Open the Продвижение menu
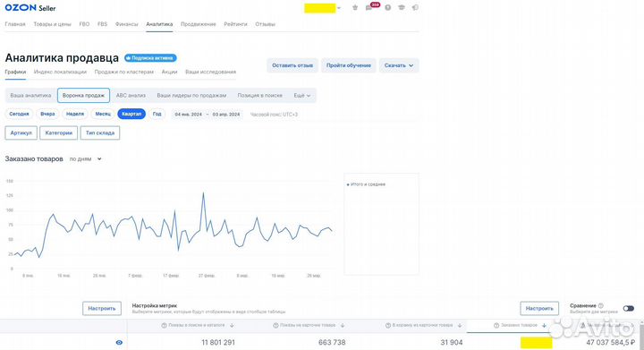 (199, 24)
